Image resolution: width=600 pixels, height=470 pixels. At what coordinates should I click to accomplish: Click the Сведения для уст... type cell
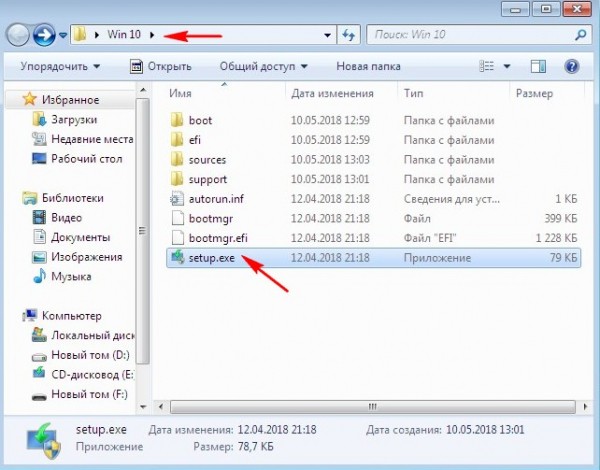[452, 199]
